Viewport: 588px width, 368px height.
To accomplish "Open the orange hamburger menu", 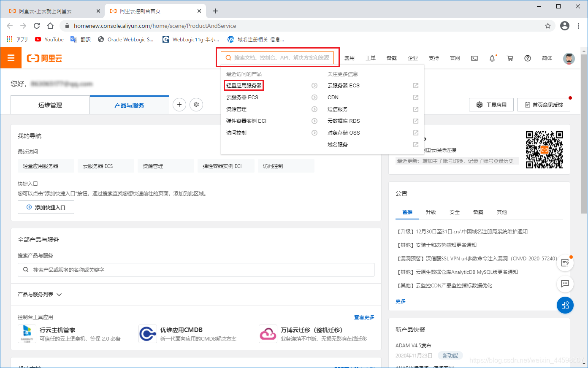I will coord(11,58).
